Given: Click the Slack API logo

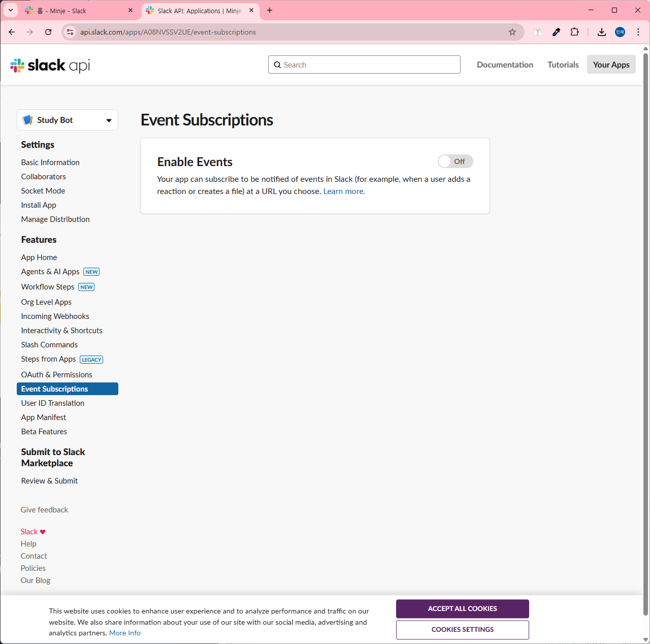Looking at the screenshot, I should tap(50, 65).
